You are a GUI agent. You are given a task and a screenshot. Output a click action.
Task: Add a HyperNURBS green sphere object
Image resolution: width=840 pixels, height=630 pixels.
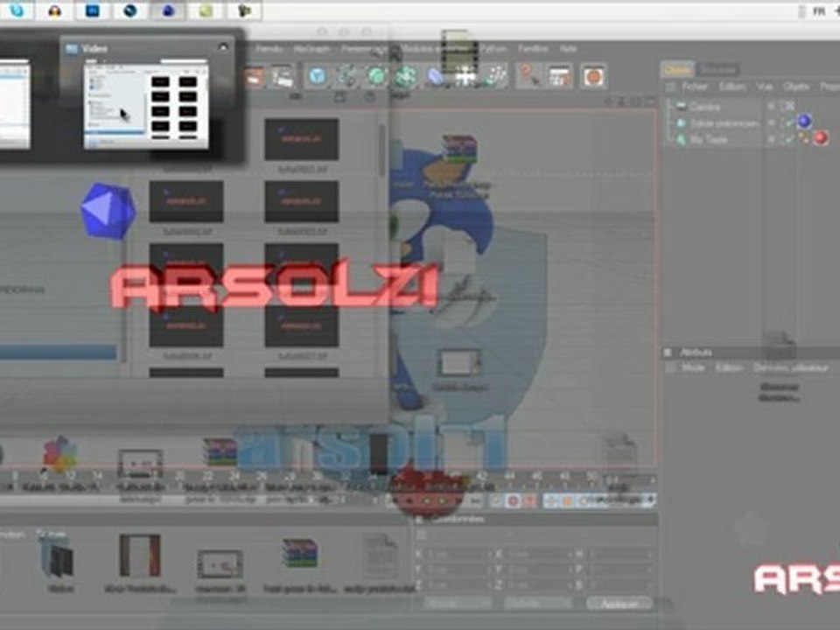(376, 76)
